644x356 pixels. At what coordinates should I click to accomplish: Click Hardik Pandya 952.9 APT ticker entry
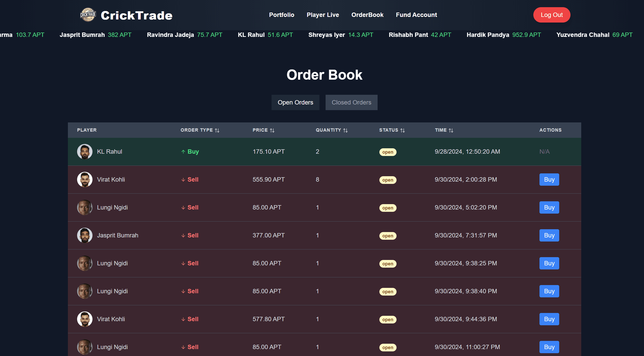click(504, 35)
